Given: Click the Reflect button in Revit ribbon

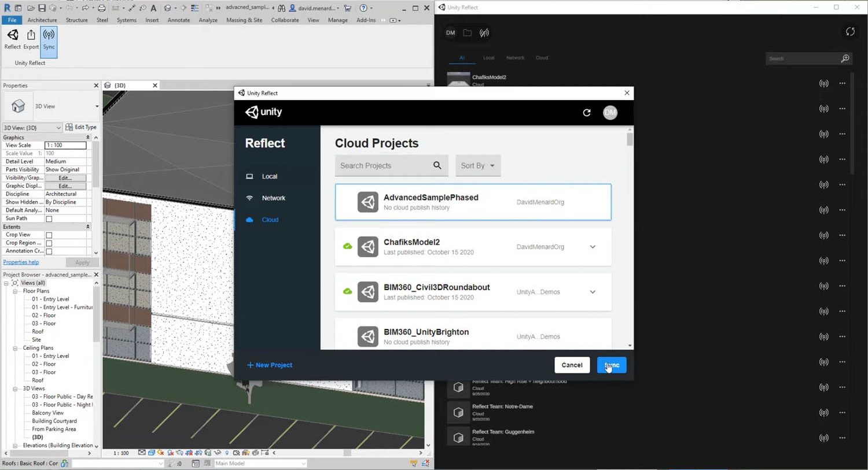Looking at the screenshot, I should pos(12,39).
